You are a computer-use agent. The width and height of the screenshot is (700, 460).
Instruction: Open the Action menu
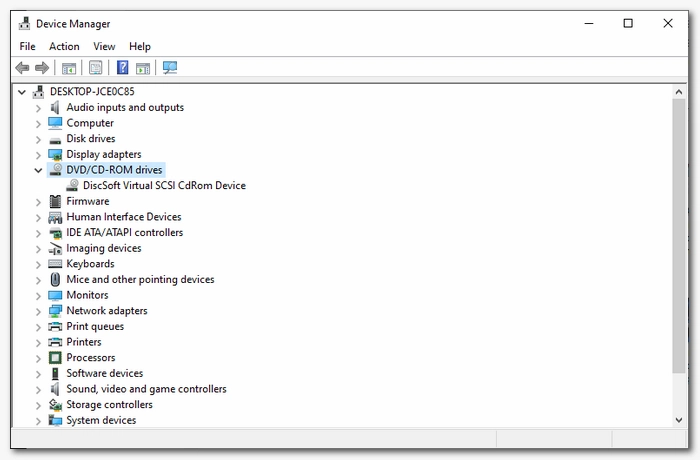(64, 46)
